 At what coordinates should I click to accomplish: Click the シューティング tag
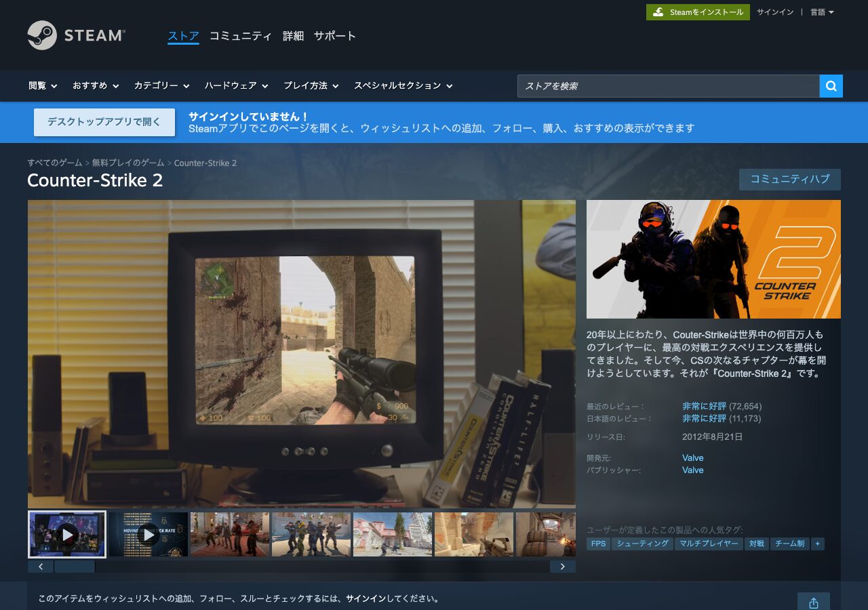coord(643,544)
